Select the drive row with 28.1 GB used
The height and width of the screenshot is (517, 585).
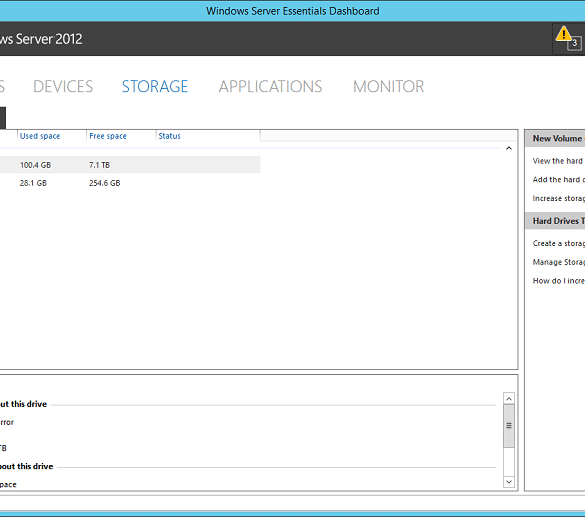coord(130,183)
